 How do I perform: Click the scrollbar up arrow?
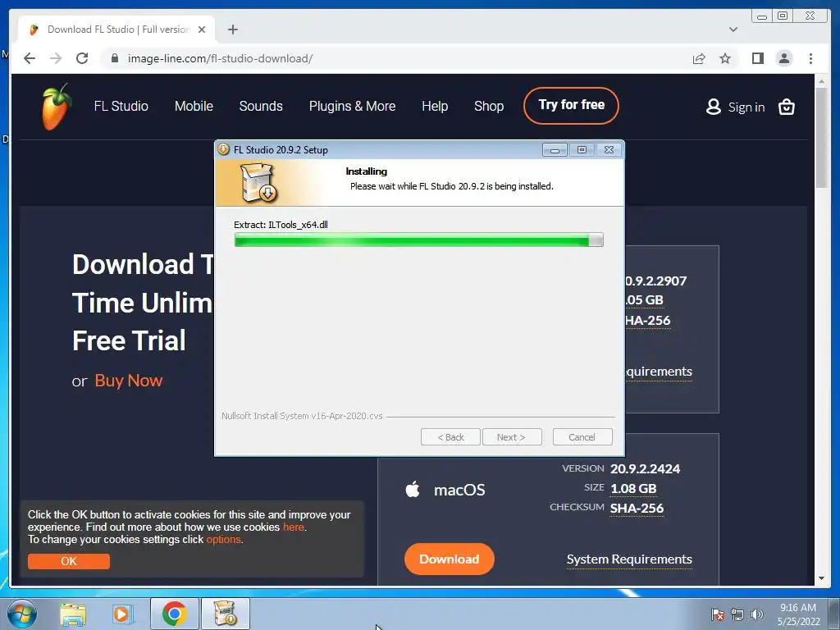[821, 81]
